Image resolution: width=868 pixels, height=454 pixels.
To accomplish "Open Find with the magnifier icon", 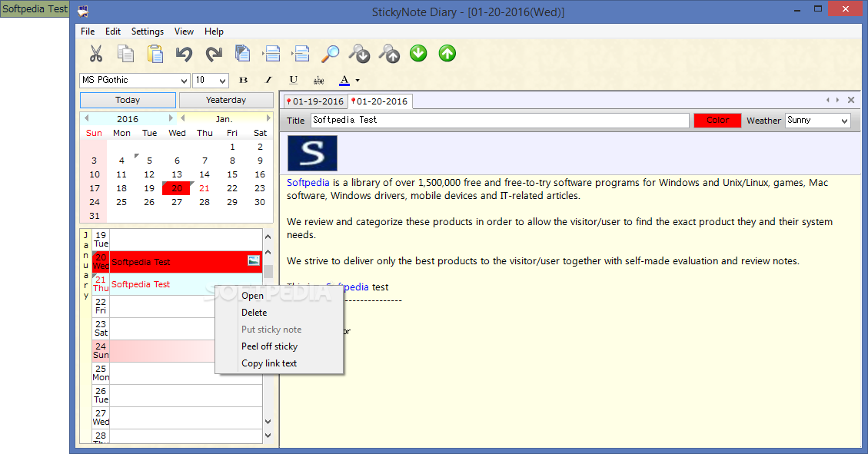I will pos(331,54).
